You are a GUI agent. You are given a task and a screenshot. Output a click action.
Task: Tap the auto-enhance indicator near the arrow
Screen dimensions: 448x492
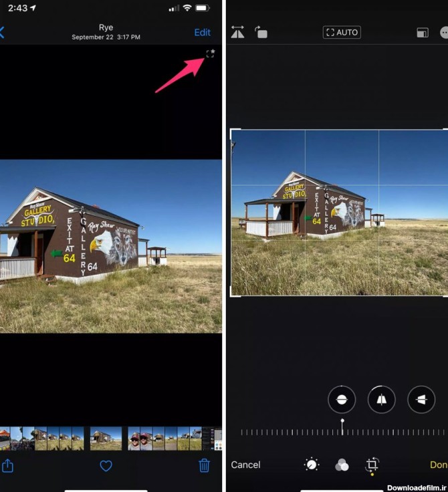210,53
